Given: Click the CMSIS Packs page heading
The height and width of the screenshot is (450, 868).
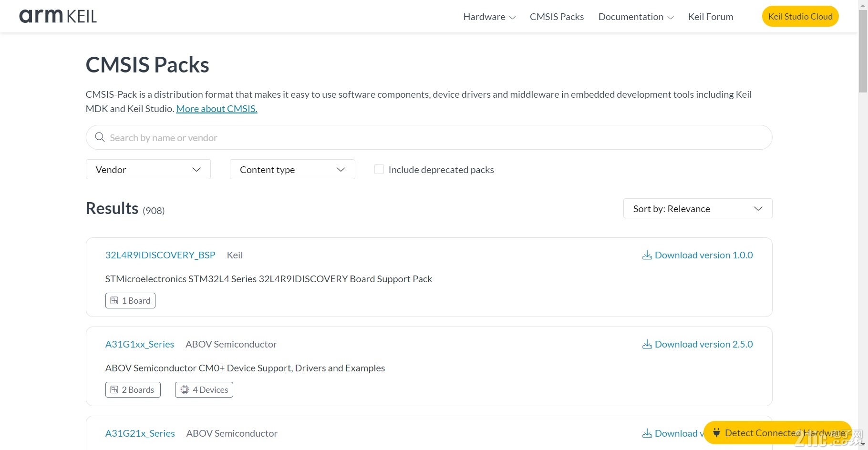Looking at the screenshot, I should click(x=147, y=65).
